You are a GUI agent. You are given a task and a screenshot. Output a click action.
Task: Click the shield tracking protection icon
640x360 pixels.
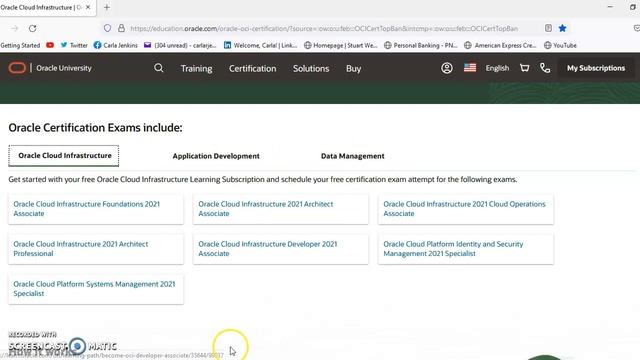click(107, 28)
